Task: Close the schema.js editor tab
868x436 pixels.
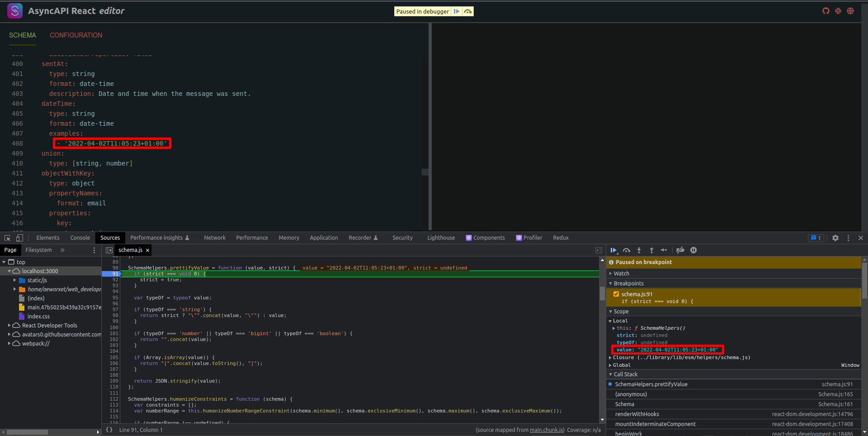Action: (x=147, y=250)
